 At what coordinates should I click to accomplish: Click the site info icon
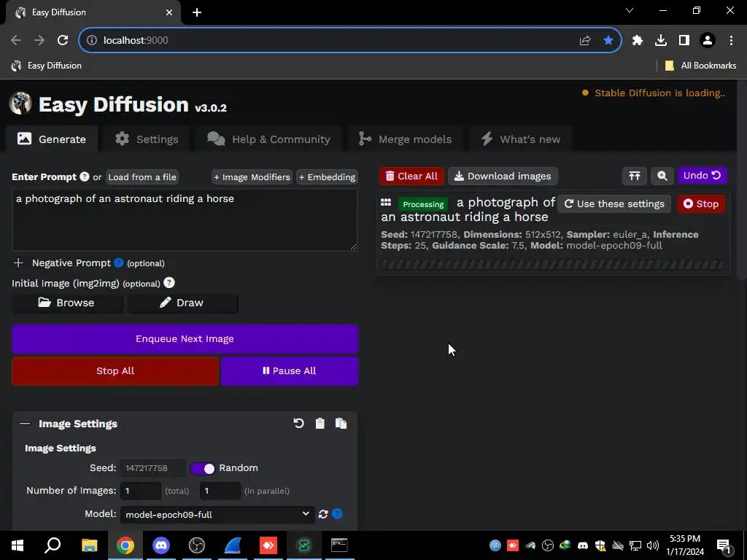(92, 41)
